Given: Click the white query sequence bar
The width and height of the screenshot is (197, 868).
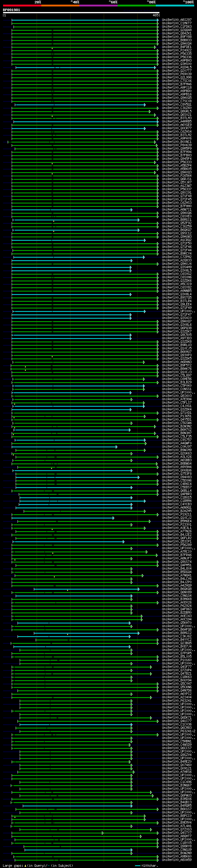Looking at the screenshot, I should pyautogui.click(x=81, y=13).
